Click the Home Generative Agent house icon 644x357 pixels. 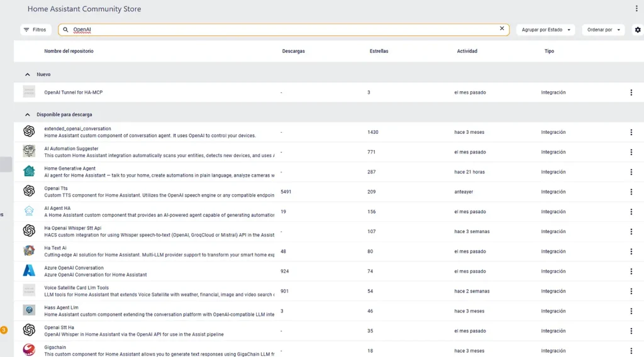coord(29,171)
